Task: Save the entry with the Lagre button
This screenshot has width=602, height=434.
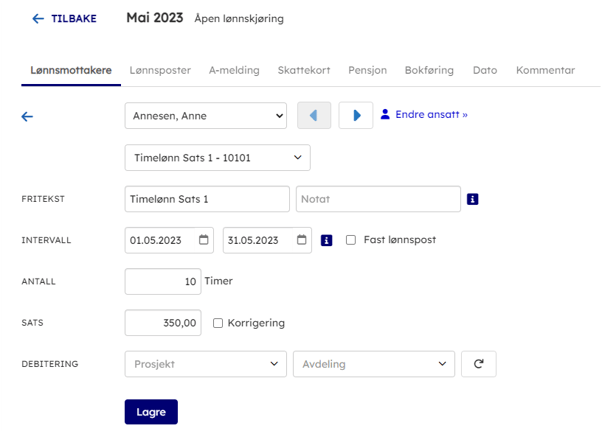Action: (151, 412)
